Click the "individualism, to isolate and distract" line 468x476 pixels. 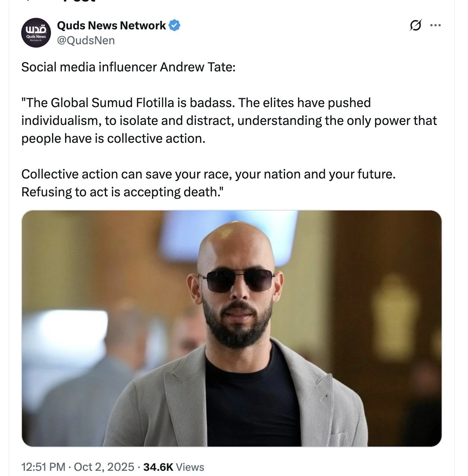(x=127, y=120)
